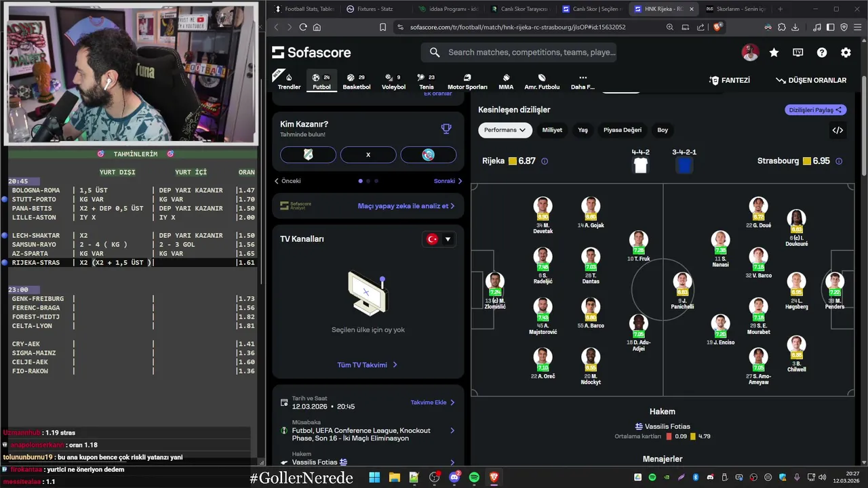
Task: Select Boy lineup filter
Action: (663, 130)
